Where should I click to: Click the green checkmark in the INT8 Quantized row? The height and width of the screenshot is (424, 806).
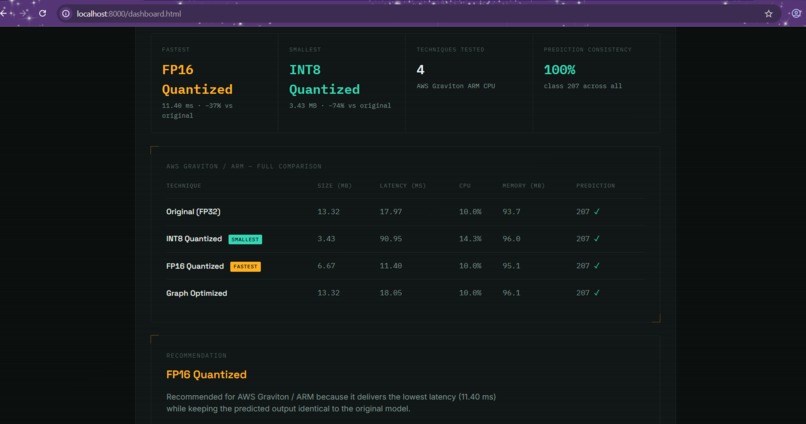[x=597, y=239]
